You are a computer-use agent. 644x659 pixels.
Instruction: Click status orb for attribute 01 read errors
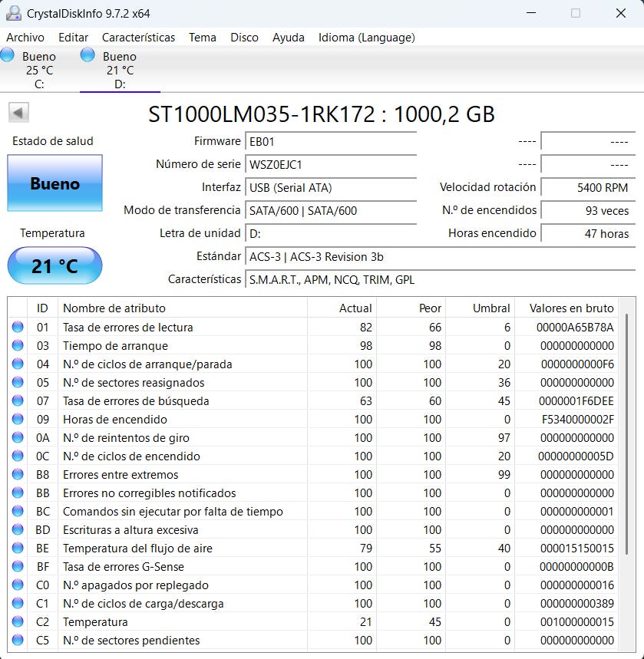click(18, 328)
